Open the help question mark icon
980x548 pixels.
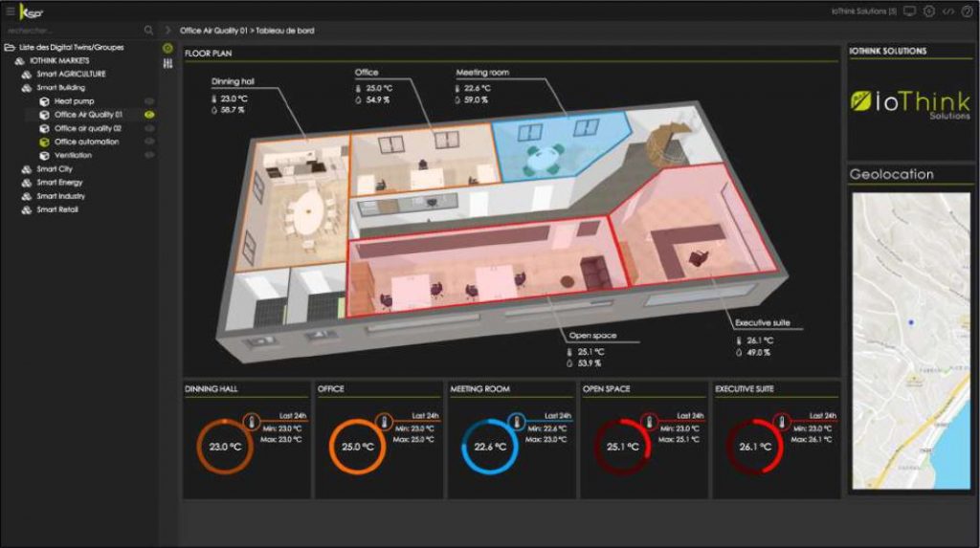[967, 11]
